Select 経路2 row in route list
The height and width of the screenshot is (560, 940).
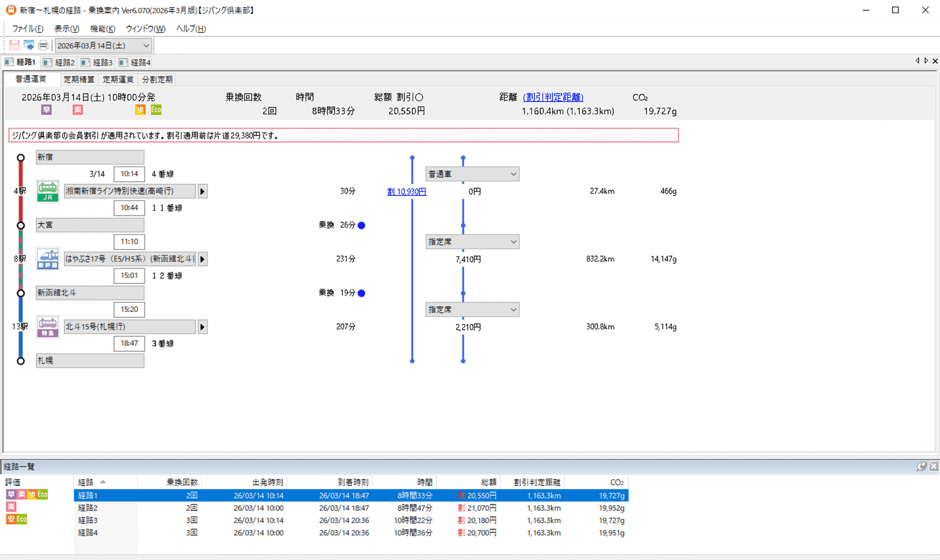tap(88, 508)
